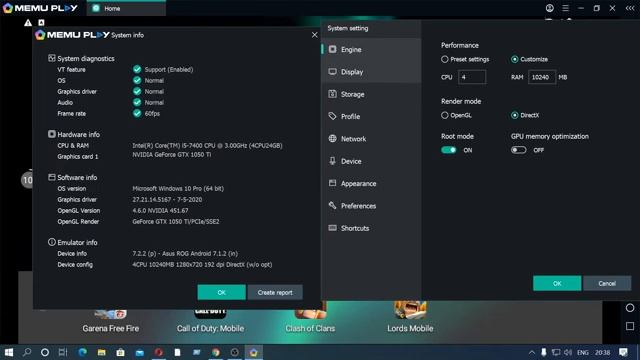Viewport: 640px width, 360px height.
Task: Click the Appearance window icon in sidebar
Action: coord(333,183)
